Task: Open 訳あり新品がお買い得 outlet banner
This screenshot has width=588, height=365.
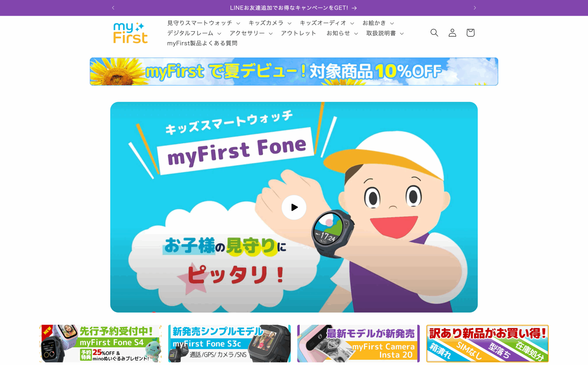Action: 487,343
